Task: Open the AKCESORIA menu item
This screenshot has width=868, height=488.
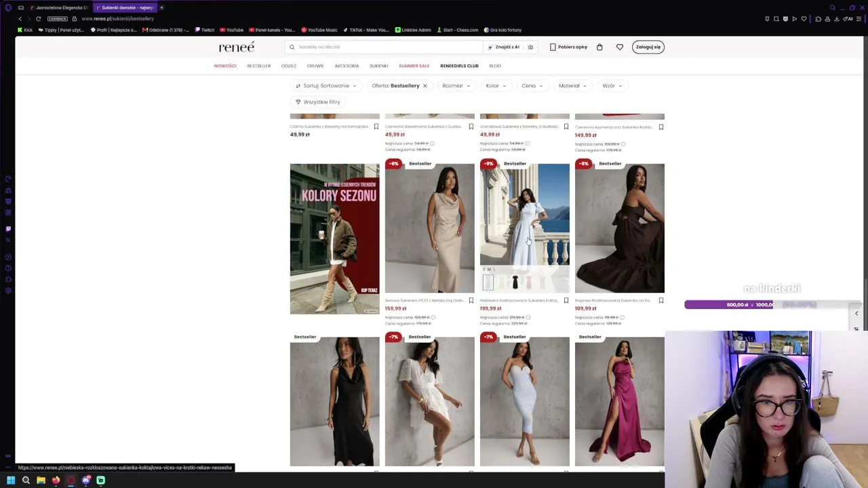Action: click(x=347, y=66)
